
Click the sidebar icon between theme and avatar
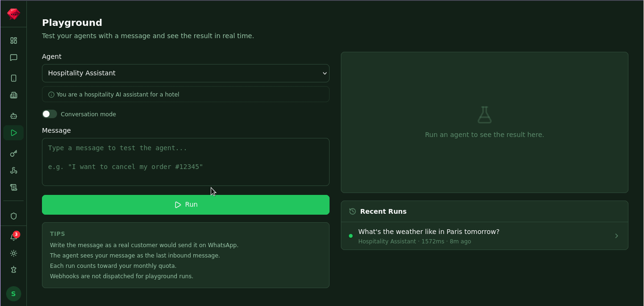coord(14,270)
